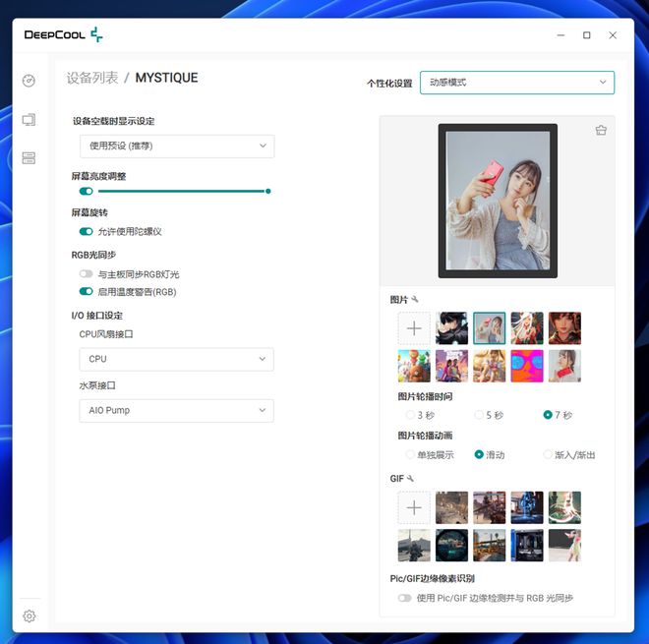Select the dancing girl GIF thumbnail
The image size is (649, 644).
pos(564,545)
